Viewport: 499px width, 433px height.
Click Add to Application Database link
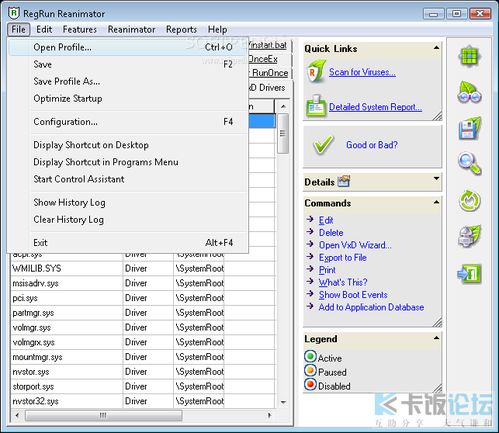(x=371, y=307)
